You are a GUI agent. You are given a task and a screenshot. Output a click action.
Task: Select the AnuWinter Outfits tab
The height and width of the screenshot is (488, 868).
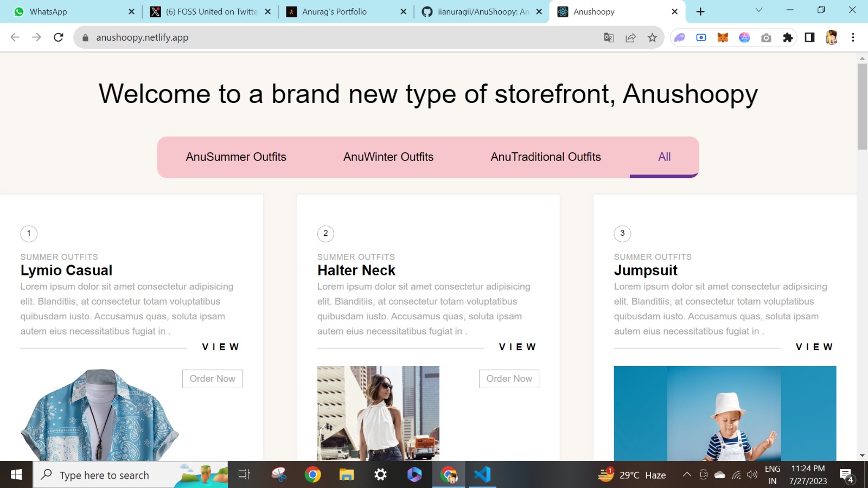(x=388, y=157)
